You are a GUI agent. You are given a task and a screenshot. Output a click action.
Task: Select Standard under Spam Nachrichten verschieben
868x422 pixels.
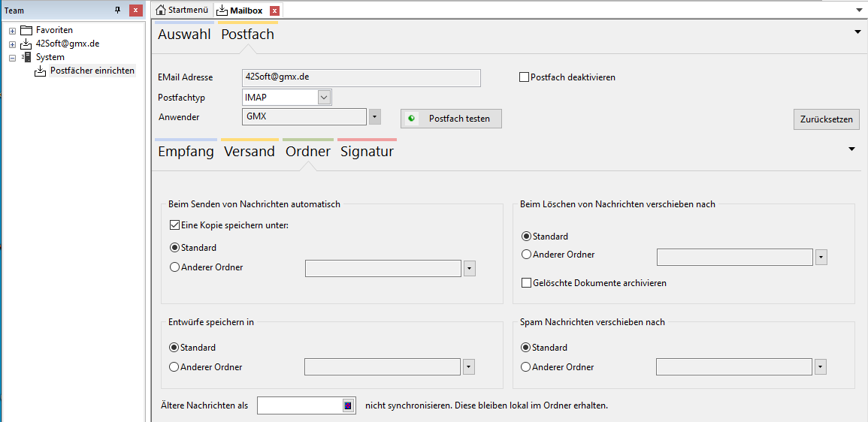pyautogui.click(x=527, y=348)
